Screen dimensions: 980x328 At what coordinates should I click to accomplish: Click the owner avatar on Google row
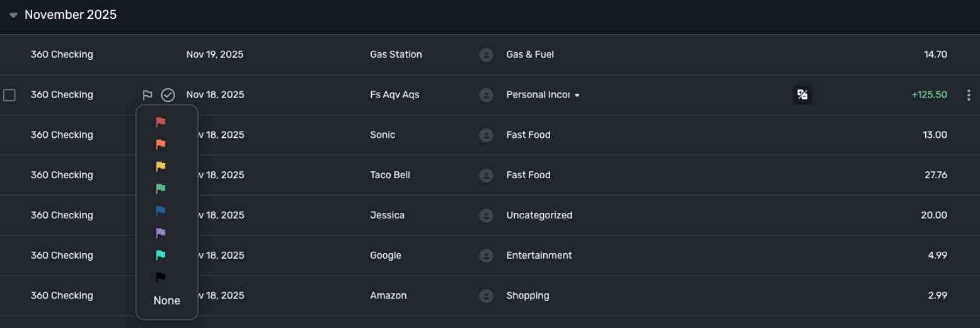(486, 256)
